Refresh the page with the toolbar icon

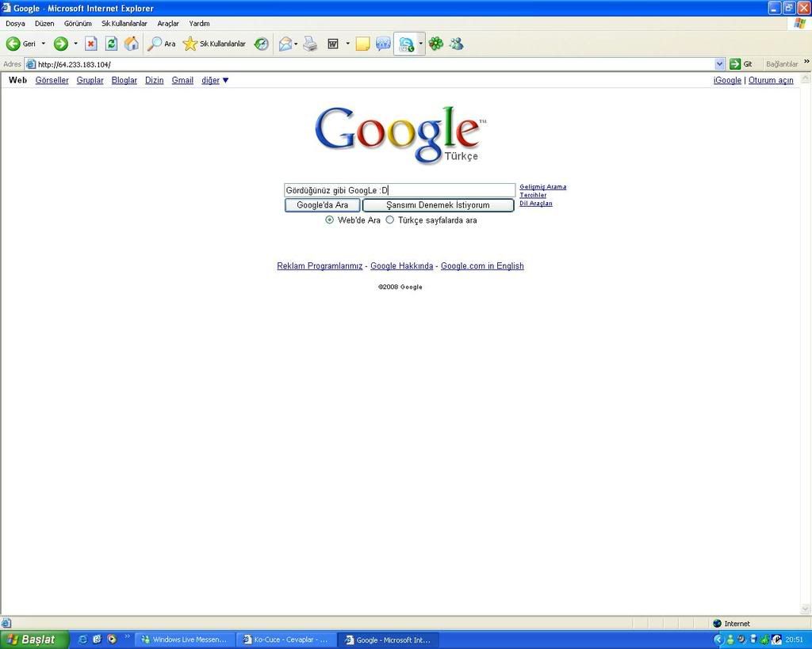[x=111, y=44]
